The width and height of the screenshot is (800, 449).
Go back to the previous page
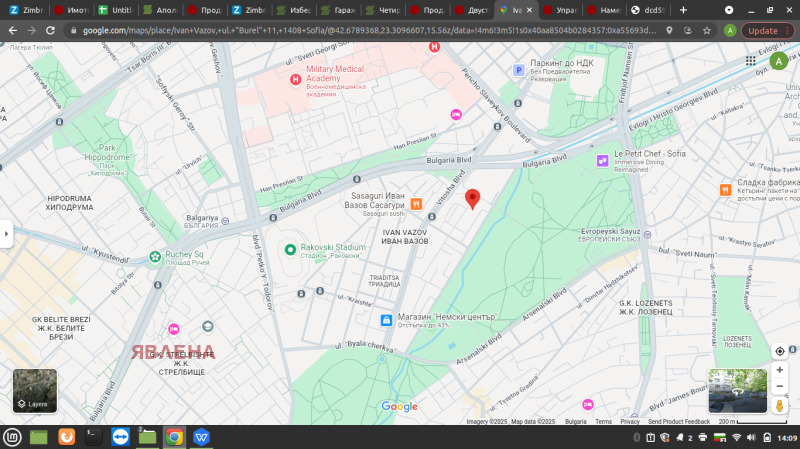coord(13,31)
